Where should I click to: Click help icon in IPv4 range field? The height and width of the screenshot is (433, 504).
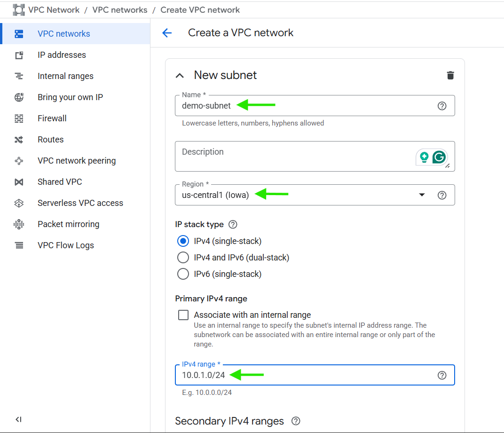click(441, 375)
